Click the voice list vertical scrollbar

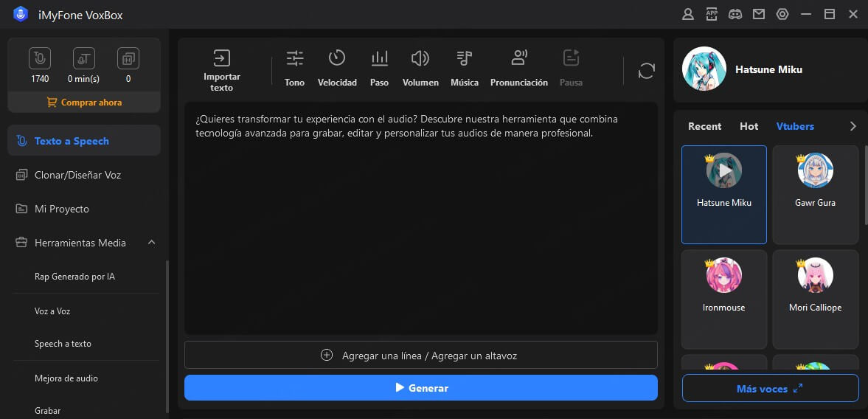click(x=867, y=185)
